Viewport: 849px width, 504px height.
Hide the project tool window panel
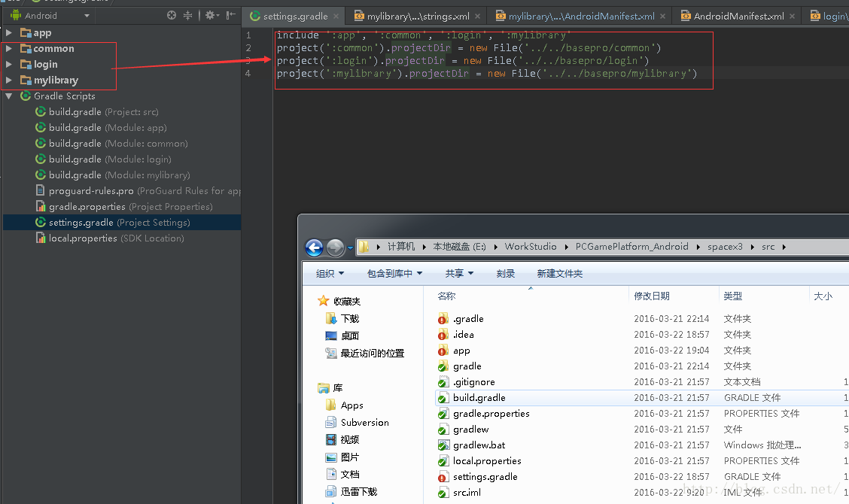pyautogui.click(x=230, y=15)
